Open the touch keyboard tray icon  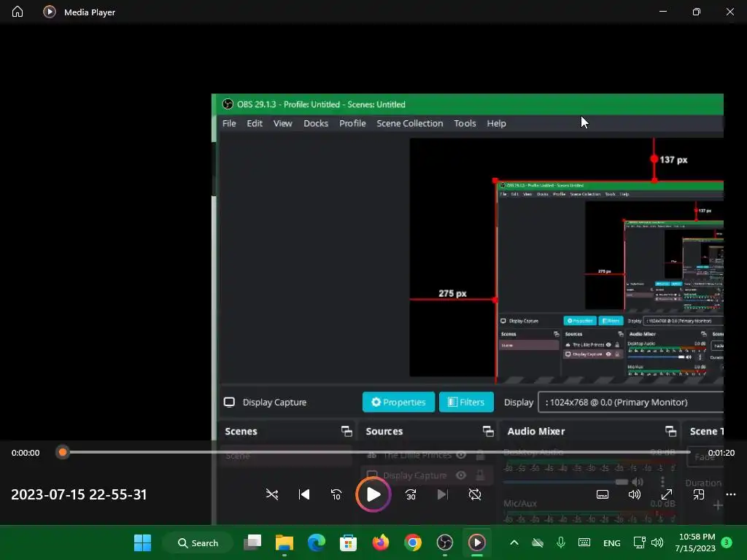[584, 542]
